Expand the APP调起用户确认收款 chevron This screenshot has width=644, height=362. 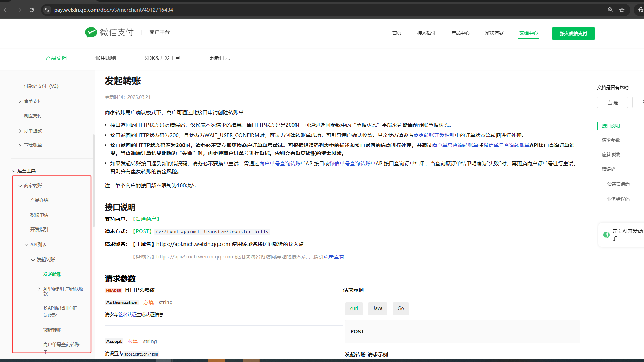pyautogui.click(x=39, y=289)
